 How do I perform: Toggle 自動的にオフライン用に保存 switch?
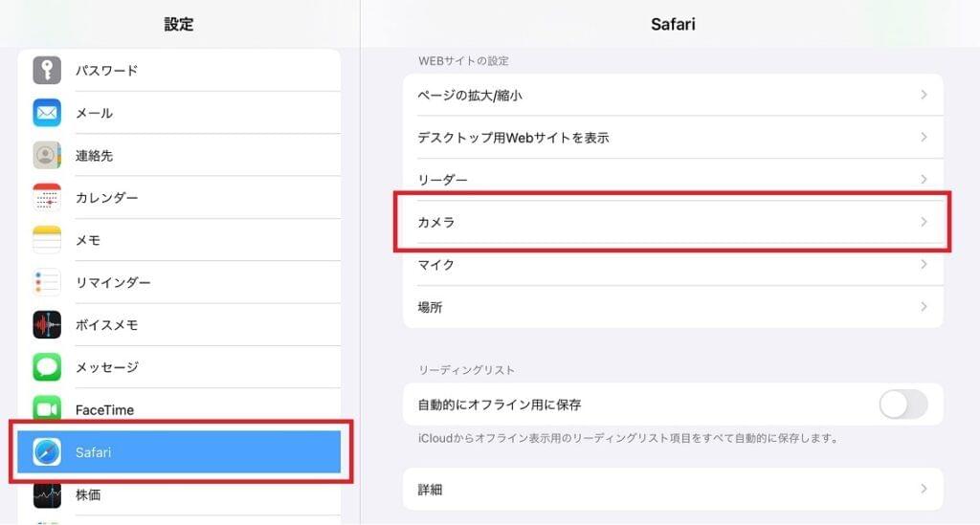[902, 405]
